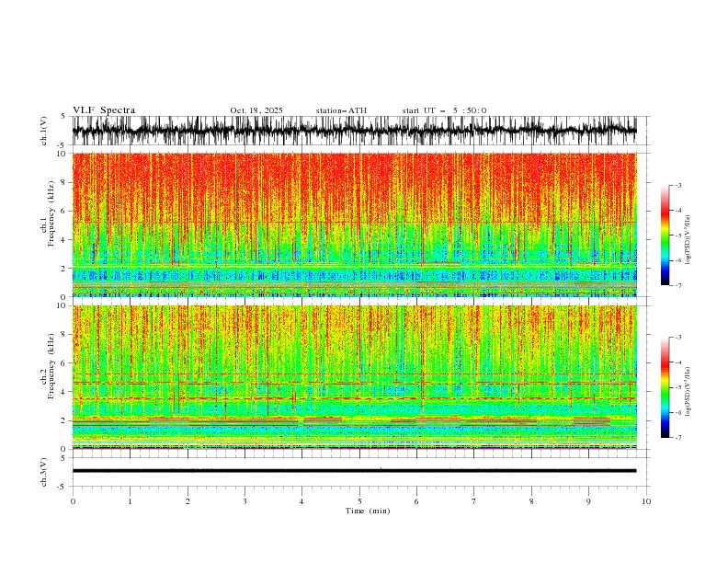This screenshot has height=563, width=728.
Task: Click the lower PSD color scale bar
Action: click(665, 387)
